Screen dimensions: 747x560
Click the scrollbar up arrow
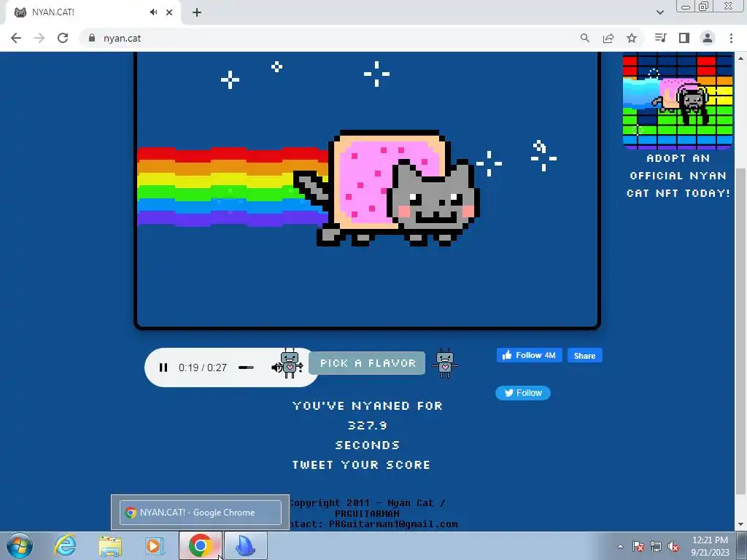click(740, 58)
